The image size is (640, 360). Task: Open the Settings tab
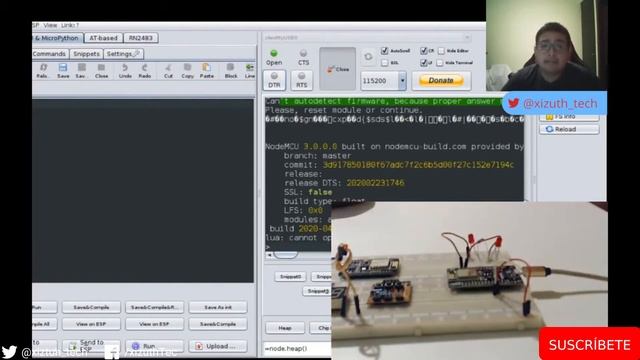point(123,54)
